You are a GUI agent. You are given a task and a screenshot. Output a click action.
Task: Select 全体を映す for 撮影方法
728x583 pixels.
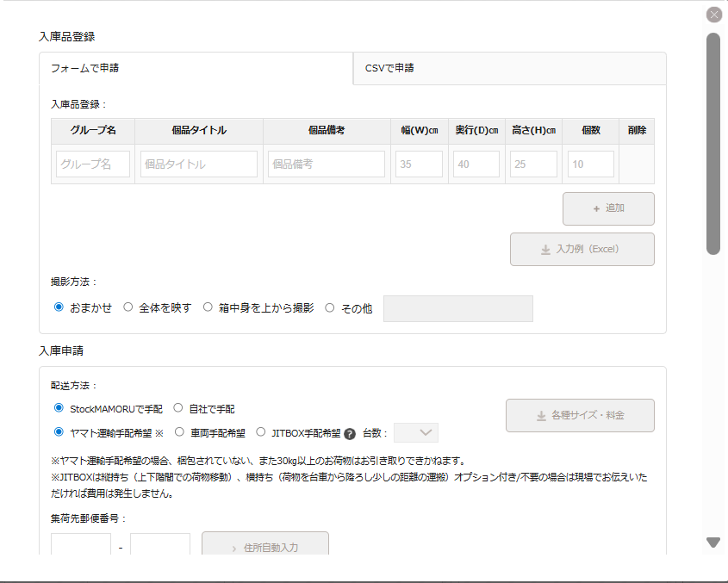point(128,306)
